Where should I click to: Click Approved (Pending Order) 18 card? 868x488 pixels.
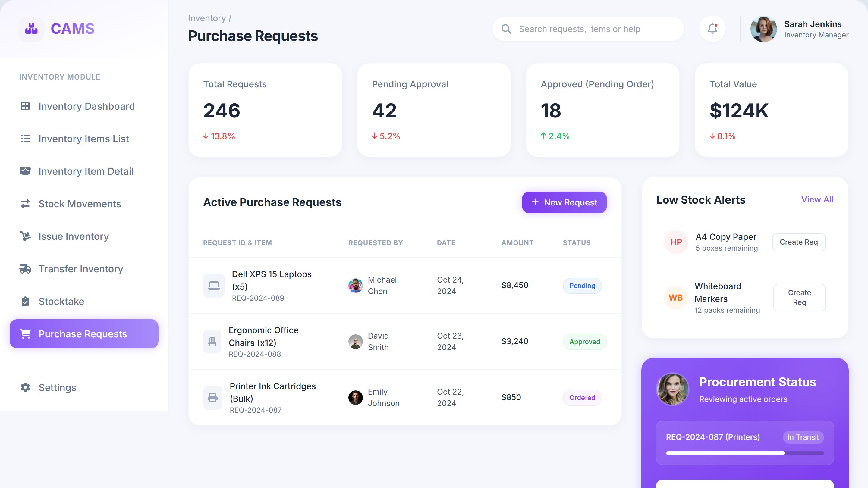[602, 110]
